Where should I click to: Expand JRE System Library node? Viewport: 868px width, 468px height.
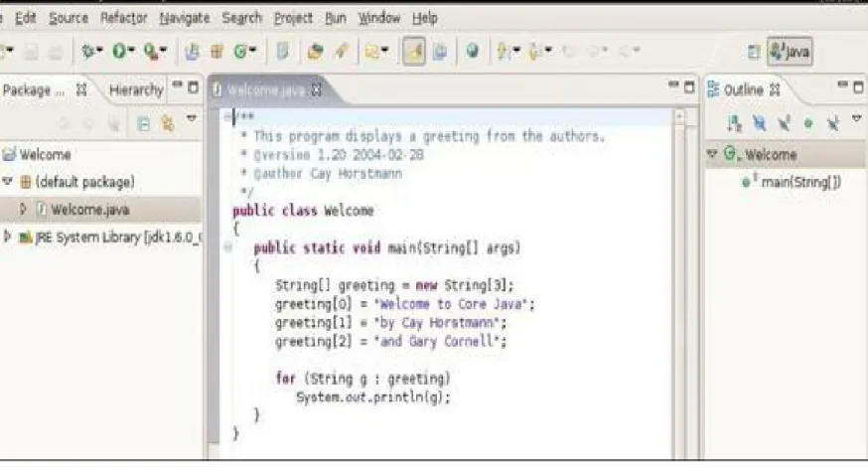[7, 236]
